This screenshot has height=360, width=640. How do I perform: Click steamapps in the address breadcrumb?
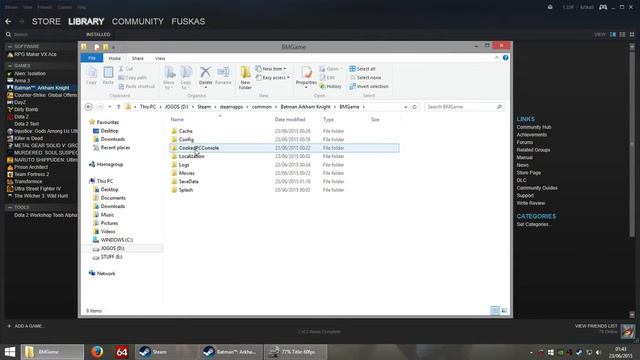pyautogui.click(x=231, y=107)
